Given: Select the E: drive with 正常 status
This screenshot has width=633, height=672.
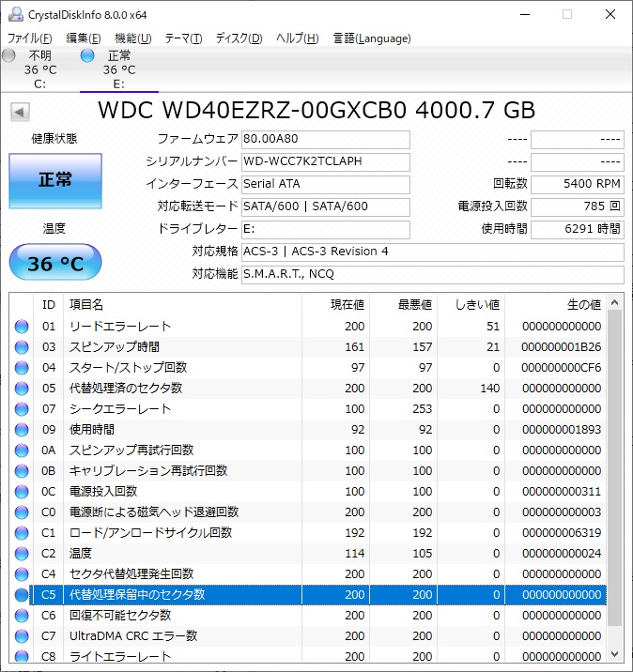Looking at the screenshot, I should click(x=118, y=69).
